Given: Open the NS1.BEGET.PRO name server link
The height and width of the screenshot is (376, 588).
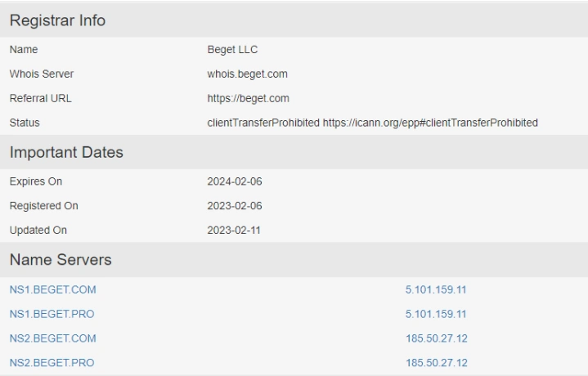Looking at the screenshot, I should [52, 314].
